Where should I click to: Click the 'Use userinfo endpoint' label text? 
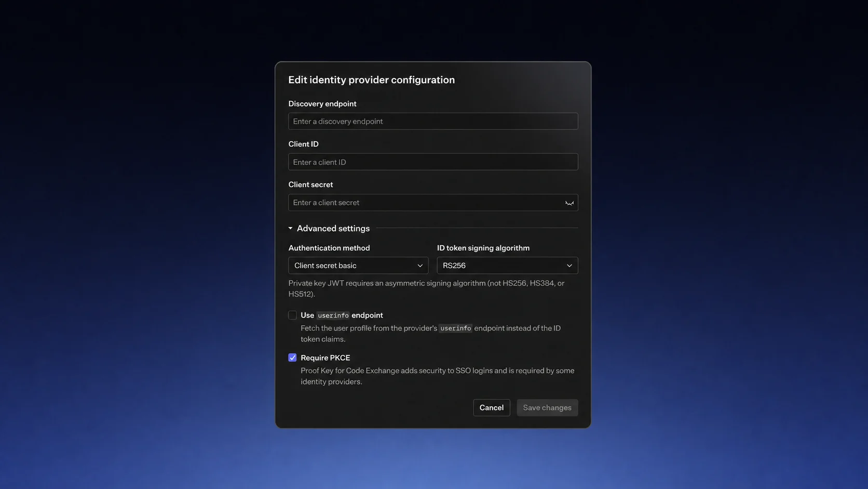(342, 315)
